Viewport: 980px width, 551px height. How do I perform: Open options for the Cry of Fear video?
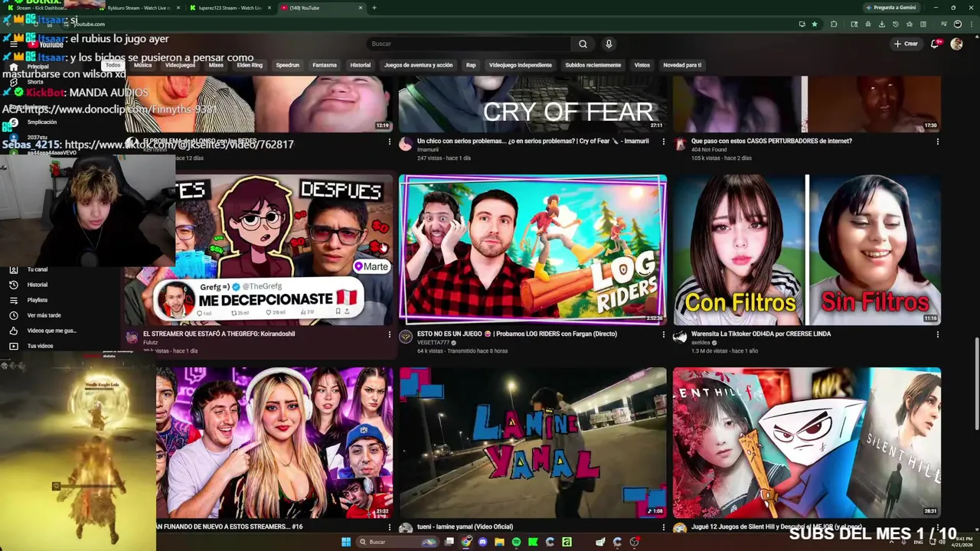click(663, 142)
